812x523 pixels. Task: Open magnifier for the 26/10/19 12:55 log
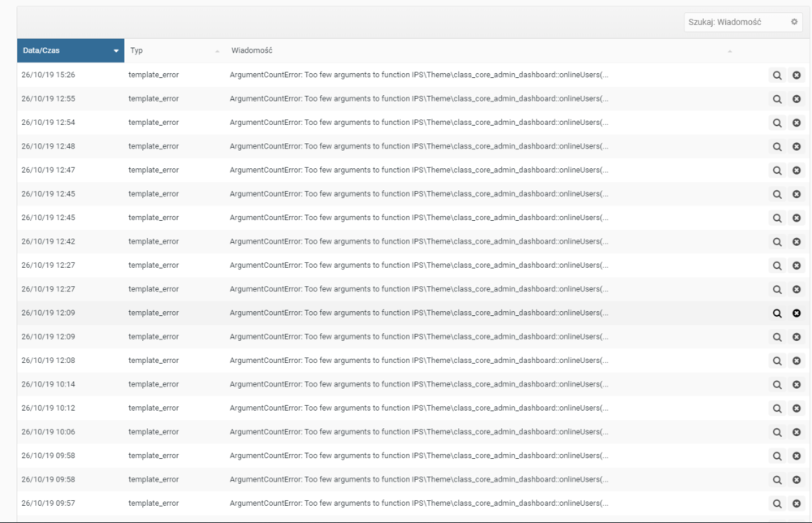click(777, 99)
